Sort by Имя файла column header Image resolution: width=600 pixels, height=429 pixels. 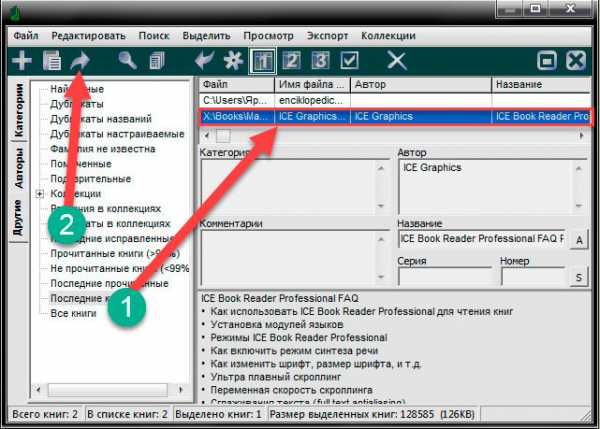click(312, 85)
